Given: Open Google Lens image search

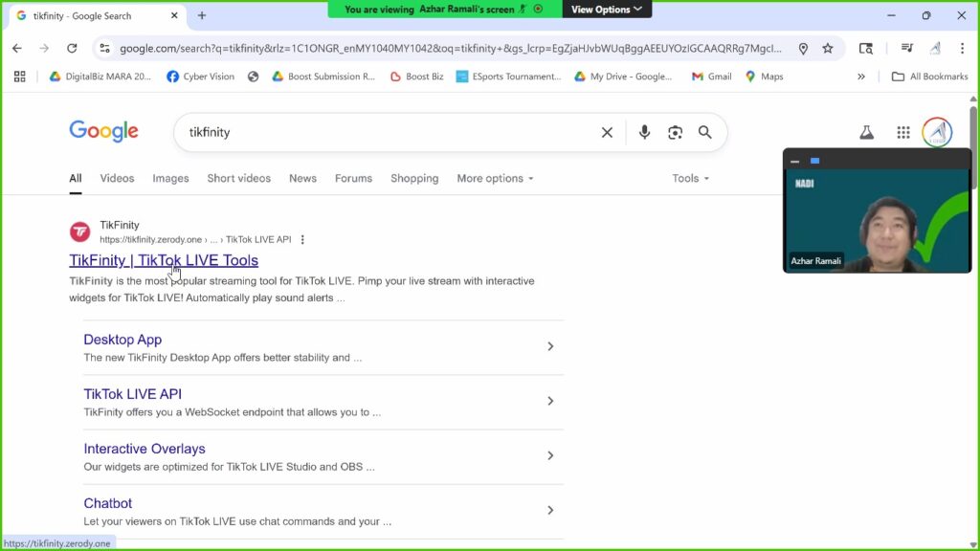Looking at the screenshot, I should tap(675, 133).
